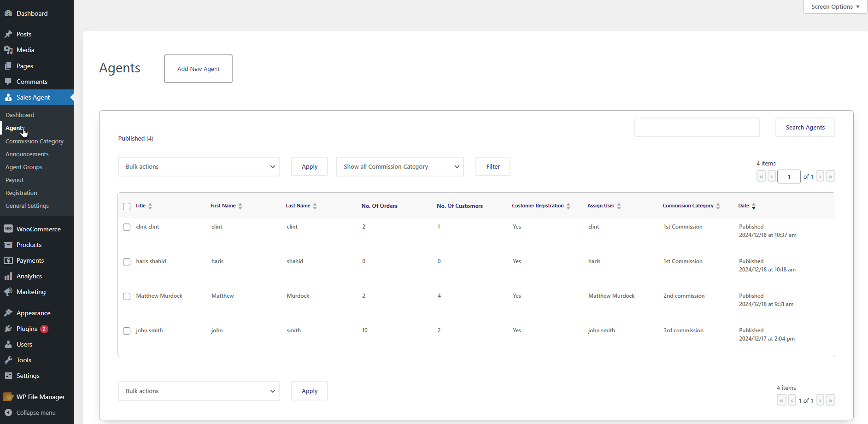The height and width of the screenshot is (424, 868).
Task: Click the Dashboard gauge icon in sidebar
Action: [8, 13]
